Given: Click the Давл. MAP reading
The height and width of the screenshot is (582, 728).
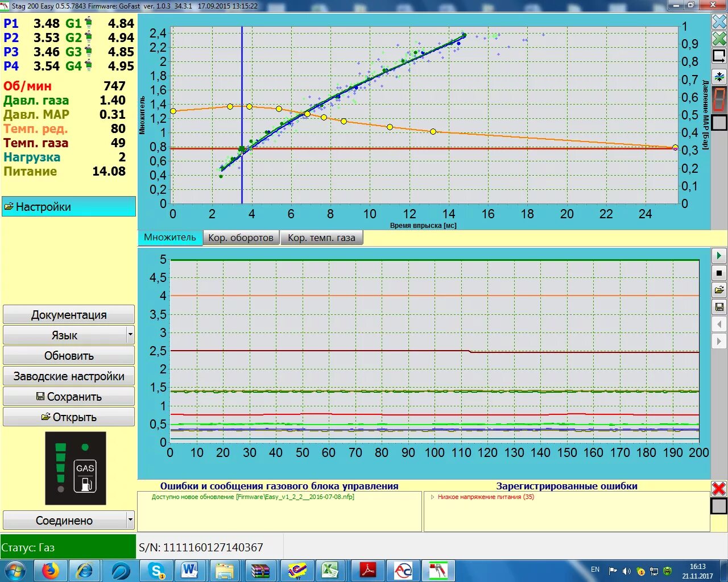Looking at the screenshot, I should coord(64,114).
